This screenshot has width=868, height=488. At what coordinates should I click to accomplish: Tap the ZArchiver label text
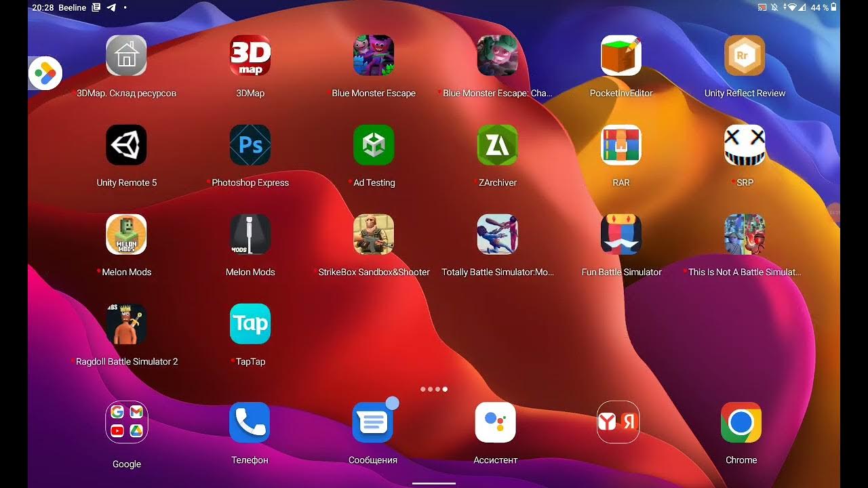498,182
